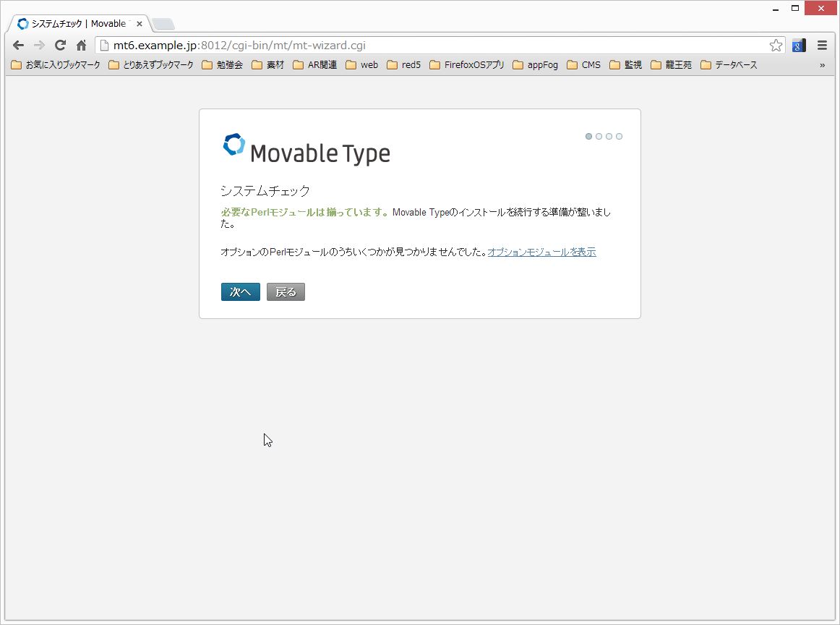Open the 龍王苑 bookmark folder
840x625 pixels.
pos(672,65)
